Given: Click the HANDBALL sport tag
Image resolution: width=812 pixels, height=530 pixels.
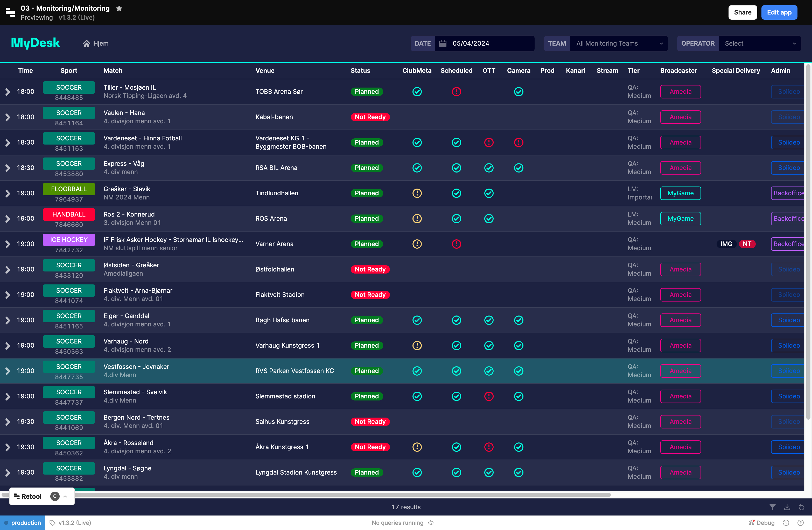Looking at the screenshot, I should coord(69,214).
